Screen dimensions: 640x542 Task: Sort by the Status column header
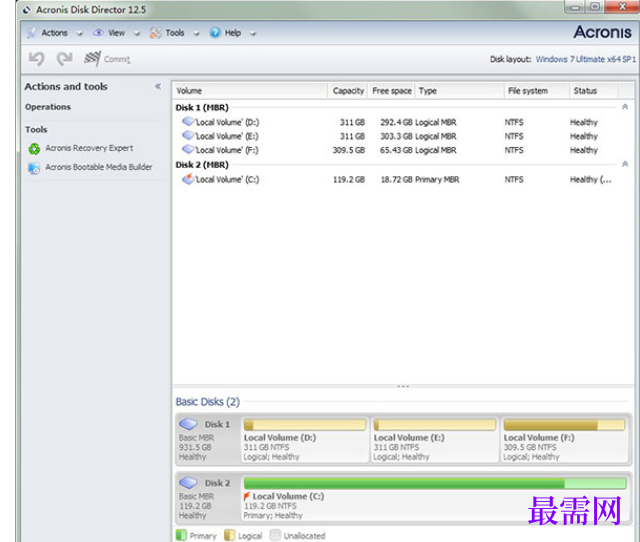594,91
